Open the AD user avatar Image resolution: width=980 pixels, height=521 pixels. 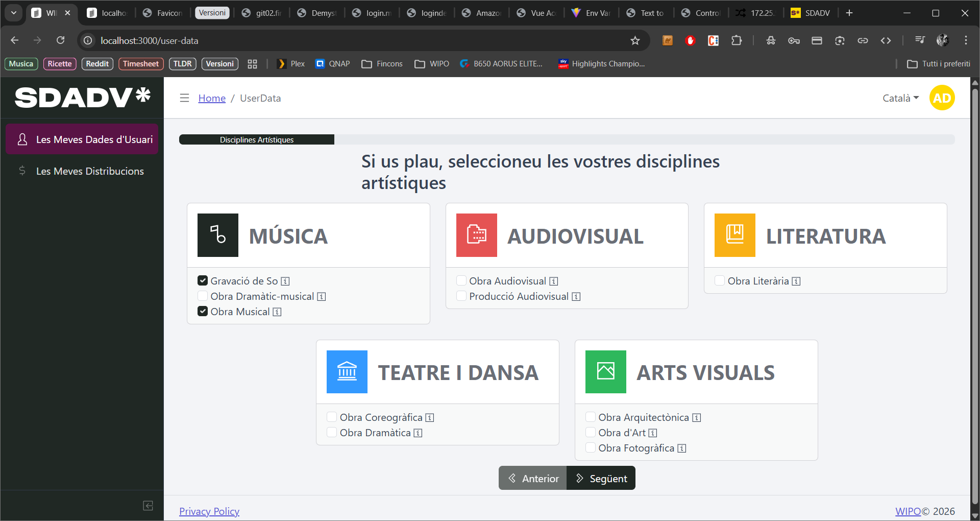tap(942, 98)
